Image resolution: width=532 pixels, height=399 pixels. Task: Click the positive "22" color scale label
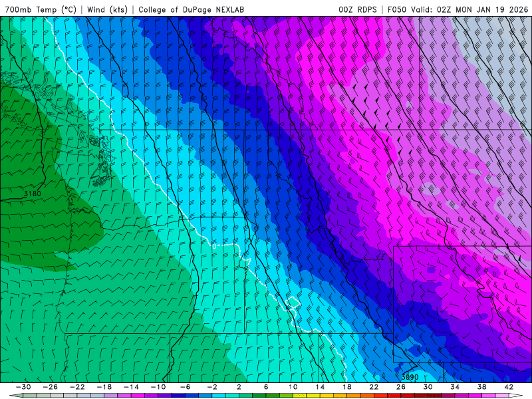374,387
